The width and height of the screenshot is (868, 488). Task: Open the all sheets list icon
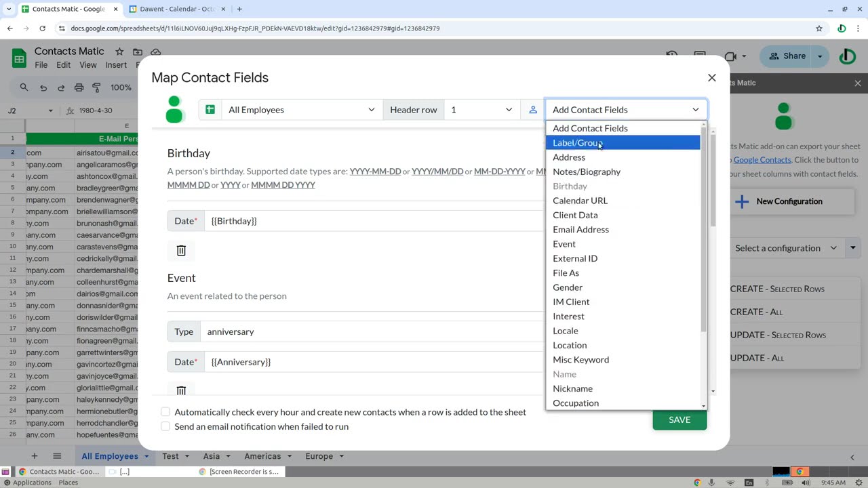point(57,456)
